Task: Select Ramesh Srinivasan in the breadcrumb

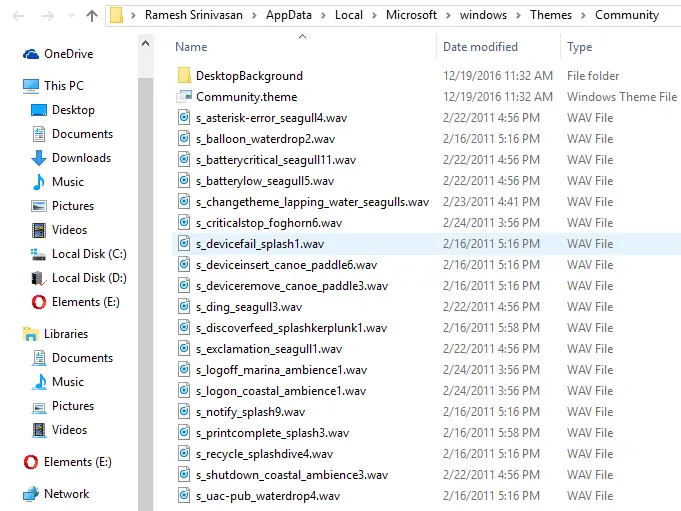Action: pos(194,15)
